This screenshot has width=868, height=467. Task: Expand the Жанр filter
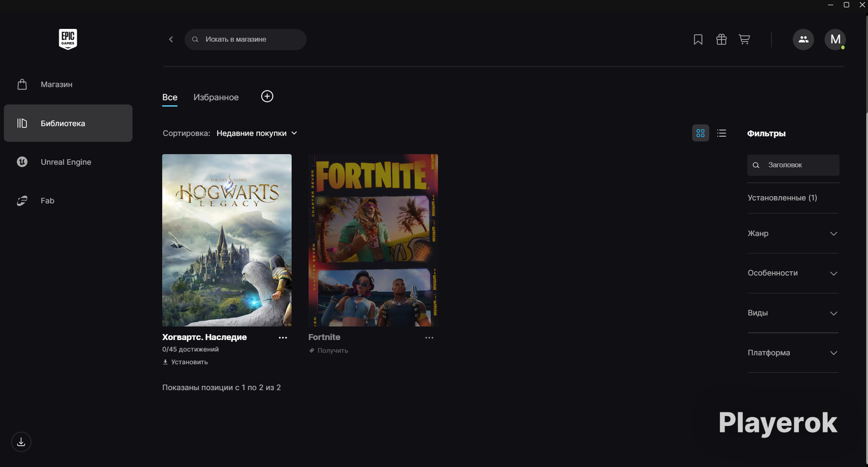pos(793,233)
